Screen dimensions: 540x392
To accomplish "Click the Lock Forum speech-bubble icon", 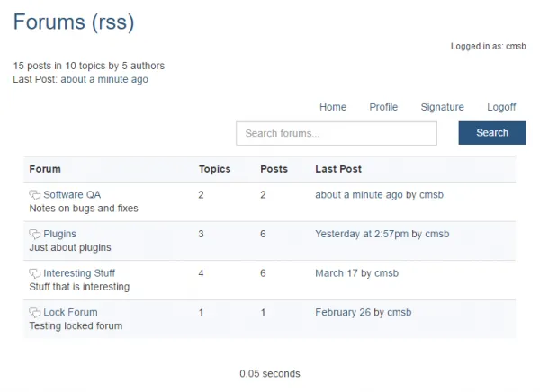I will pyautogui.click(x=35, y=313).
